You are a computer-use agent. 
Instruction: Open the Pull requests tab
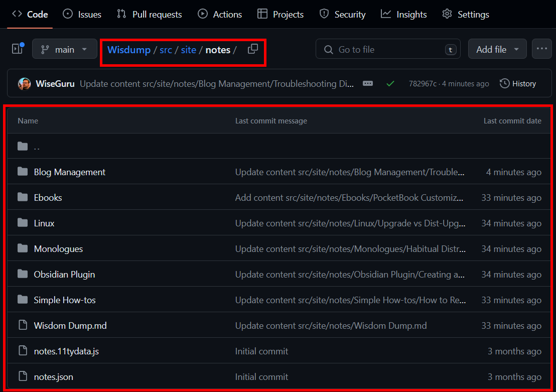tap(149, 14)
